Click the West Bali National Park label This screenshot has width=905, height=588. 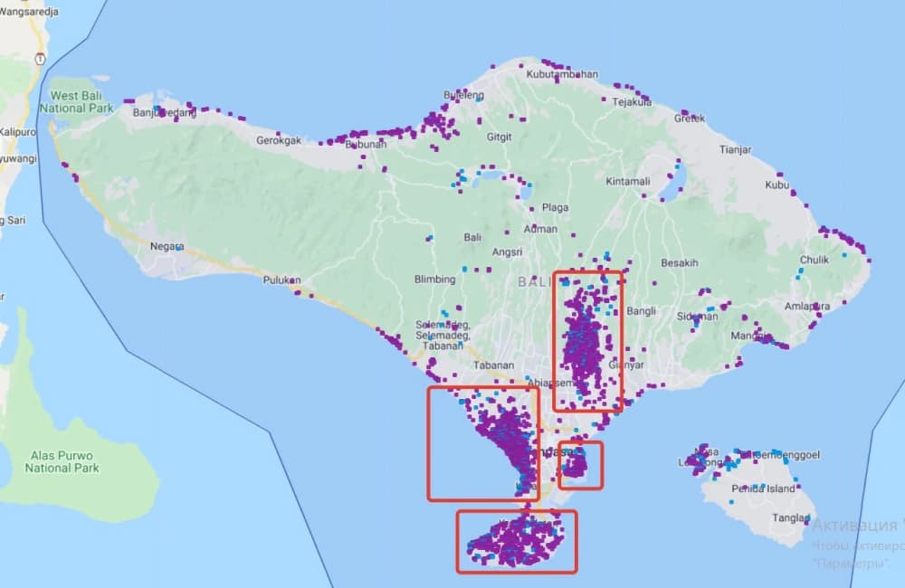[x=77, y=101]
